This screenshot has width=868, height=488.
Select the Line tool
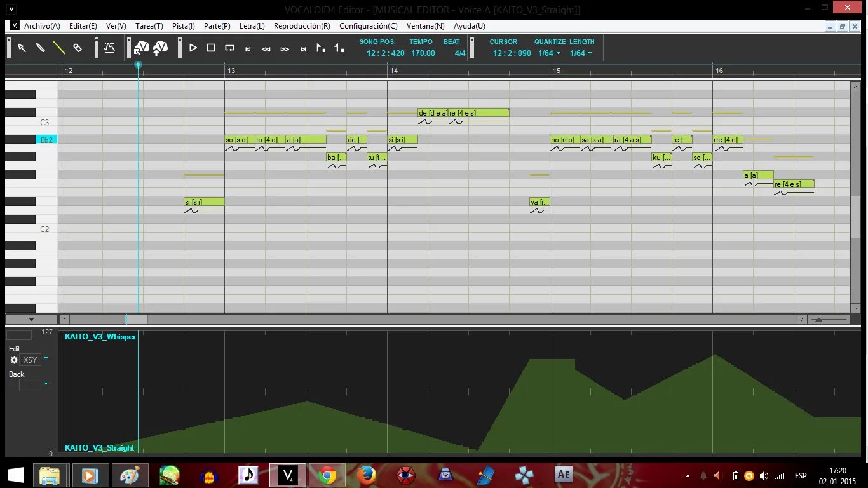pyautogui.click(x=58, y=48)
